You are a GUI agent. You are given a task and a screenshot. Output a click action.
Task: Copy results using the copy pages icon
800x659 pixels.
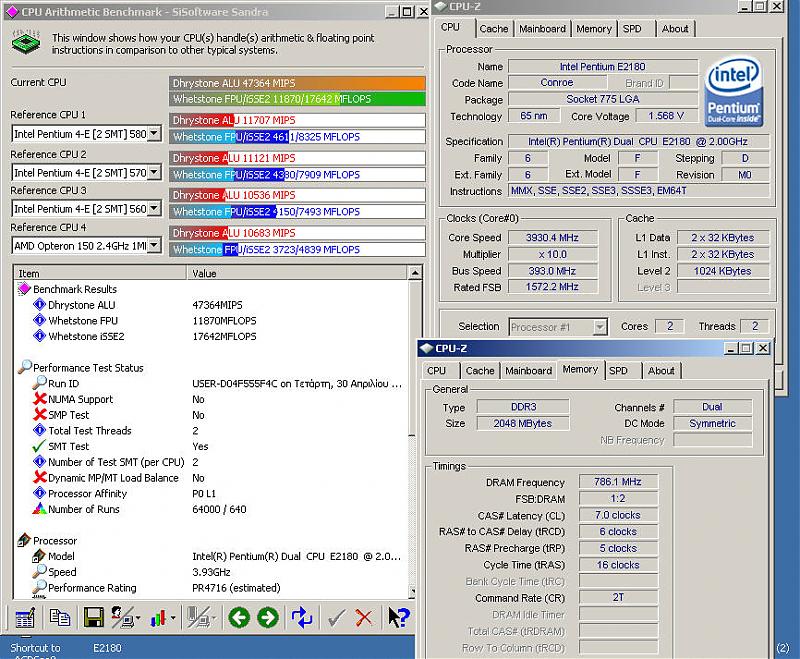(60, 618)
